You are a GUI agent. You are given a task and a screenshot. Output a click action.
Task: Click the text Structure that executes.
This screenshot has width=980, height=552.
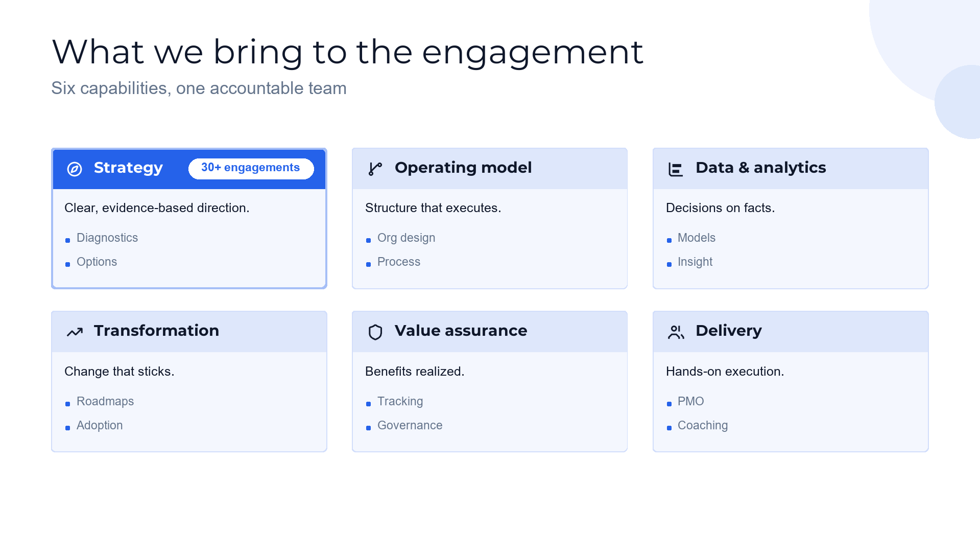coord(433,208)
